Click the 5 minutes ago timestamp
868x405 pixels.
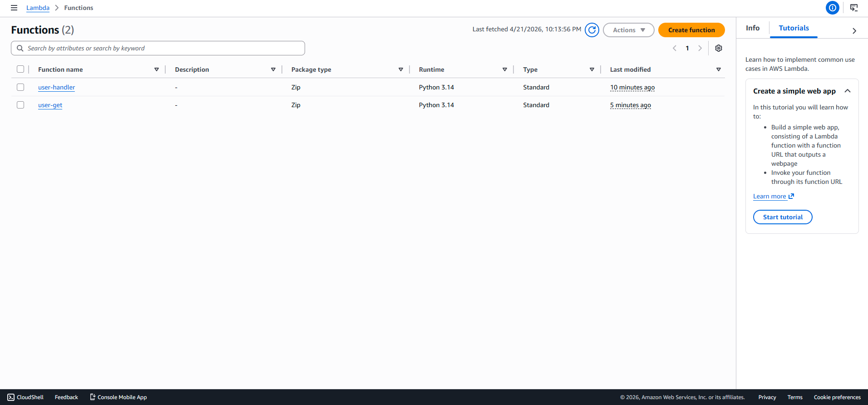click(631, 105)
